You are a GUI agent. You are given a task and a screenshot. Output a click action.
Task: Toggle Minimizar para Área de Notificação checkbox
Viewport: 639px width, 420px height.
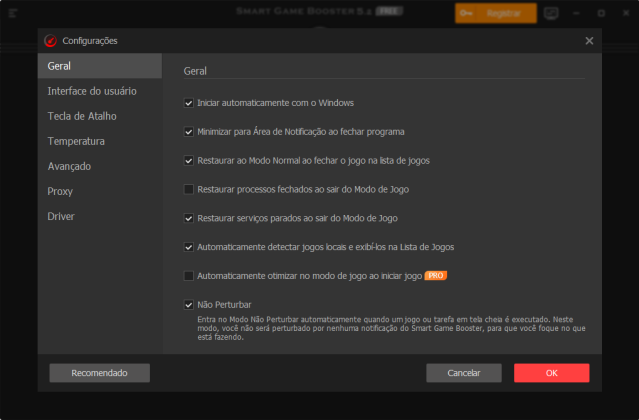coord(188,132)
